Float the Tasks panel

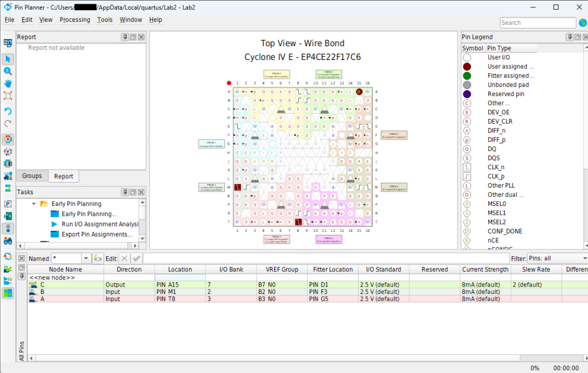pyautogui.click(x=133, y=192)
